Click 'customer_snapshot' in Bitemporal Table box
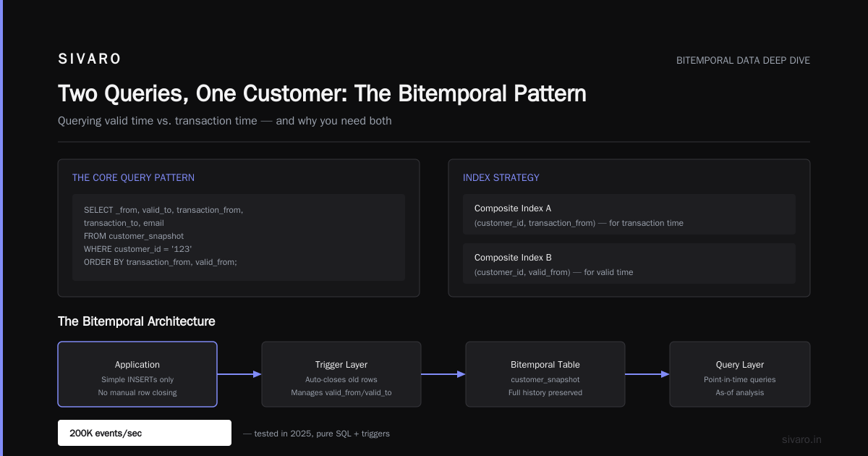The height and width of the screenshot is (456, 868). coord(545,379)
